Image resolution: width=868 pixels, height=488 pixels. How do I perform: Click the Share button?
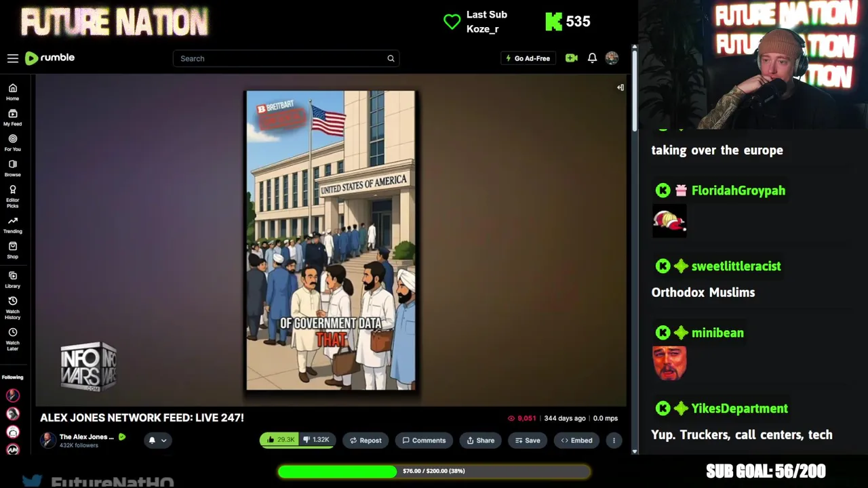[481, 440]
